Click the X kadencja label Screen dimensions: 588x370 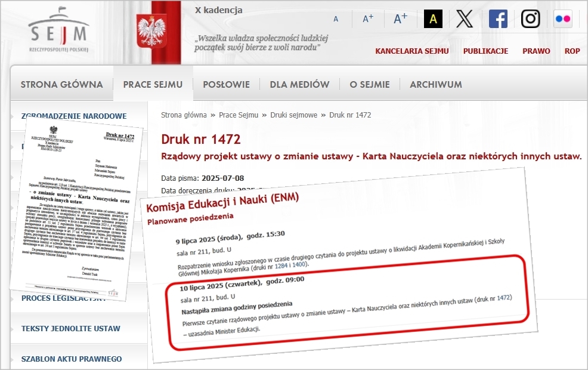point(219,10)
